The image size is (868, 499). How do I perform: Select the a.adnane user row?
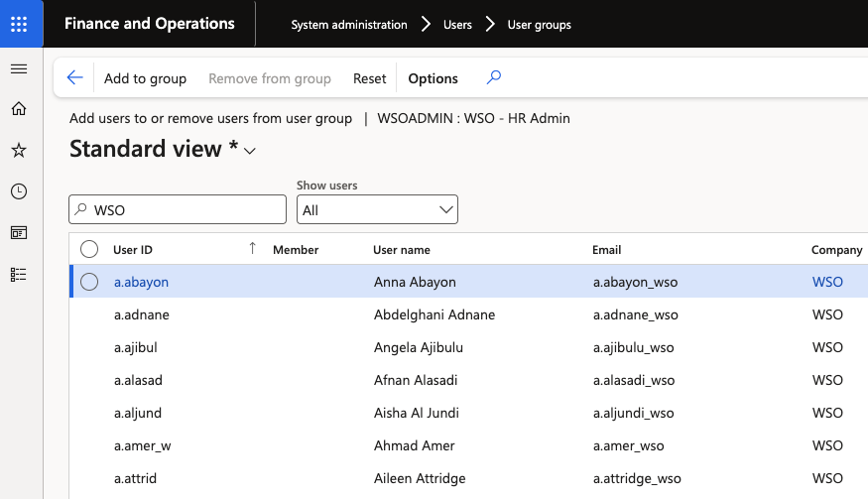468,314
